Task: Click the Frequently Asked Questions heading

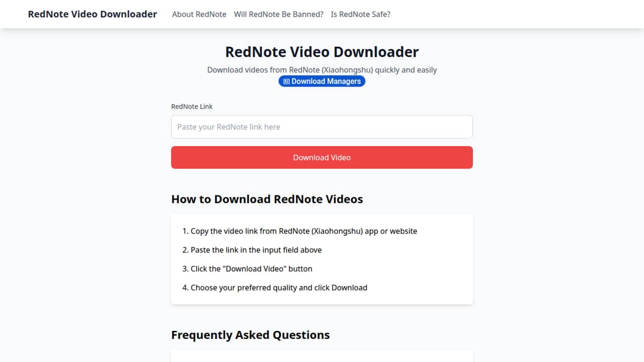Action: click(x=251, y=335)
